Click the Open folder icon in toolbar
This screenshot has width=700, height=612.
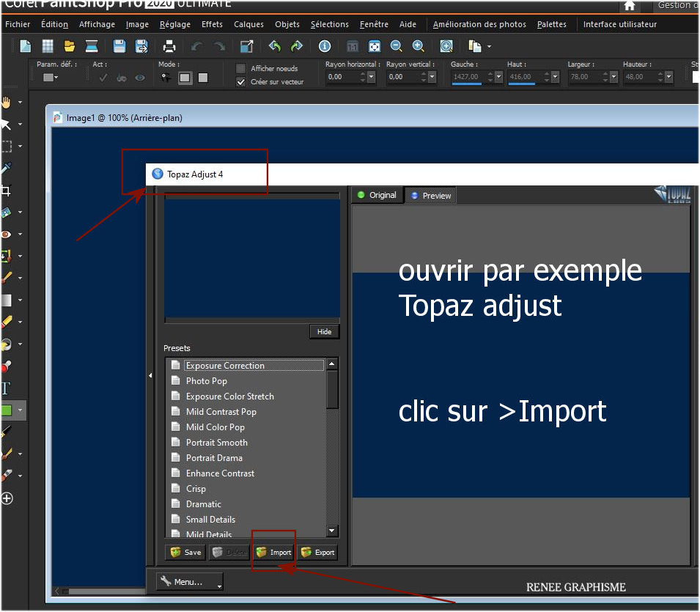point(69,46)
